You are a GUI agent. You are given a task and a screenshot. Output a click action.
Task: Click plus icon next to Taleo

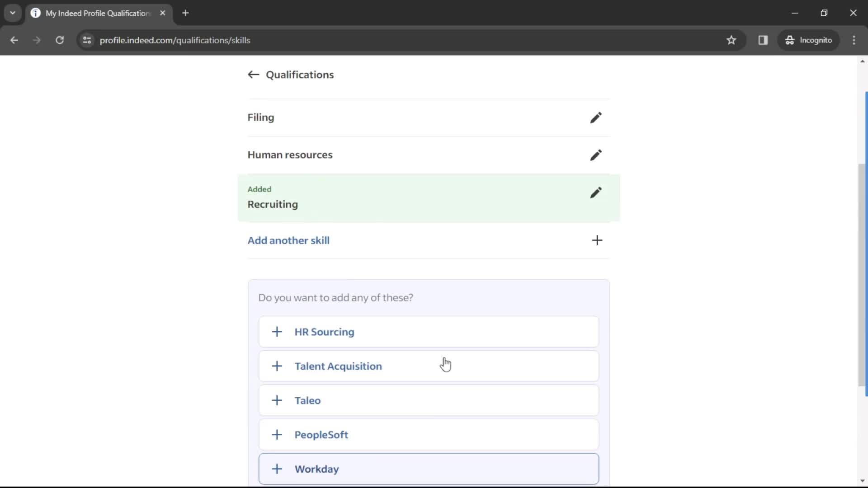click(277, 400)
